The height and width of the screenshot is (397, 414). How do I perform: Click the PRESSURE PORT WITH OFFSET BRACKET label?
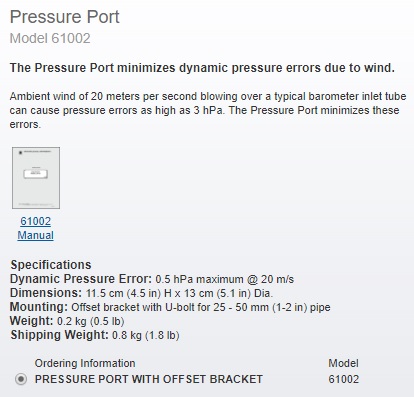click(x=149, y=379)
